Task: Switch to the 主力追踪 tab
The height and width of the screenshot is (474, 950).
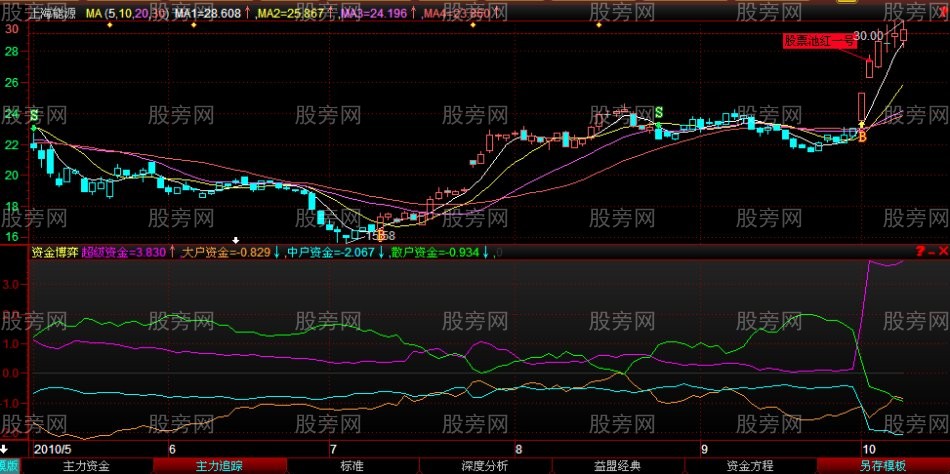Action: [x=217, y=466]
